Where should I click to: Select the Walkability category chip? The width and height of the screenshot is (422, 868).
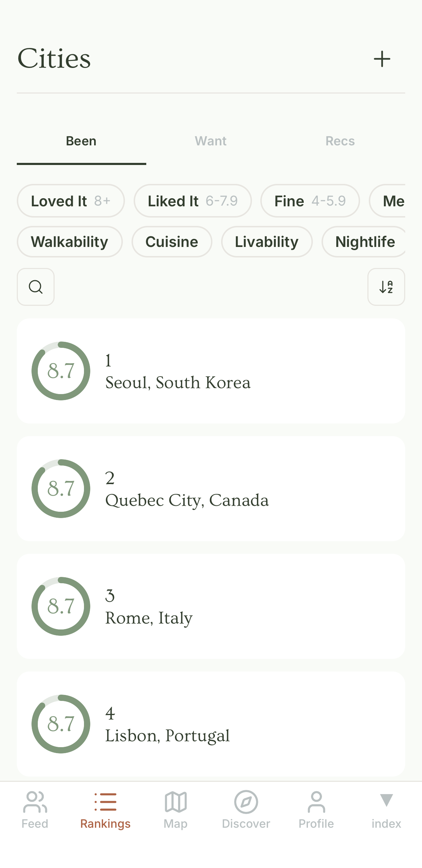70,242
